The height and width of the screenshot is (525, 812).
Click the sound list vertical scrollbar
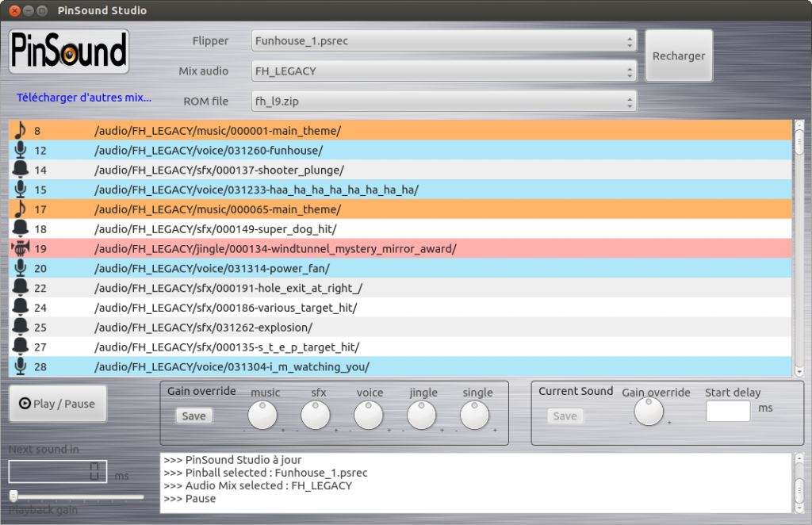click(x=799, y=247)
